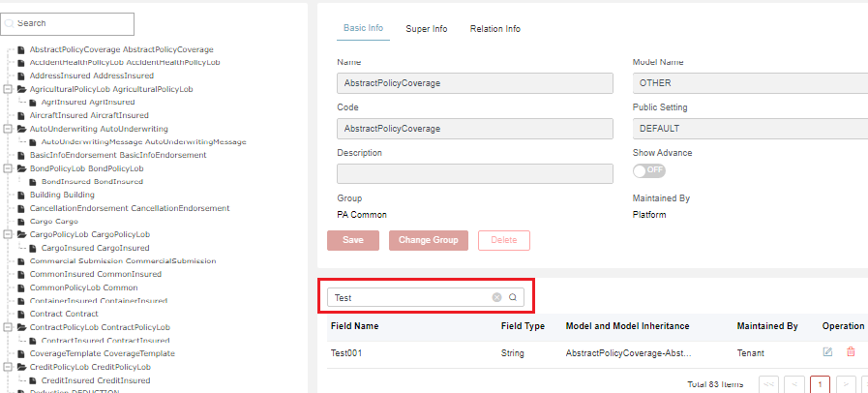
Task: Select AddressInsured in the tree
Action: 92,76
